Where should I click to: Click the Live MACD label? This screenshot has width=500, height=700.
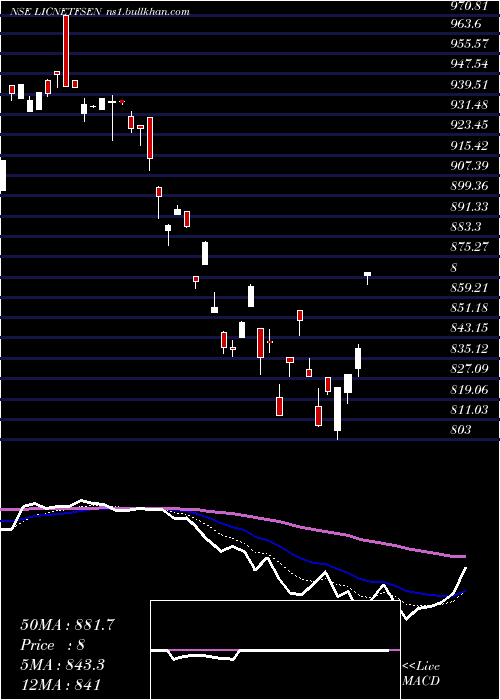421,674
